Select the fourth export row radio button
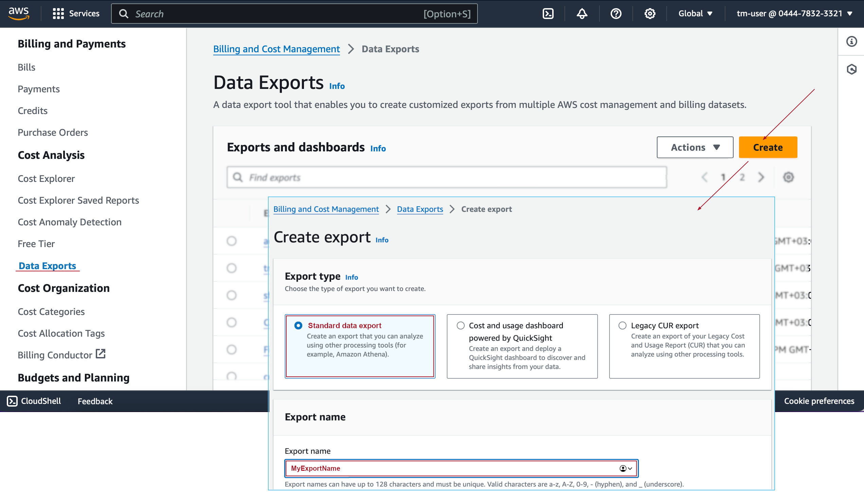 [x=232, y=322]
